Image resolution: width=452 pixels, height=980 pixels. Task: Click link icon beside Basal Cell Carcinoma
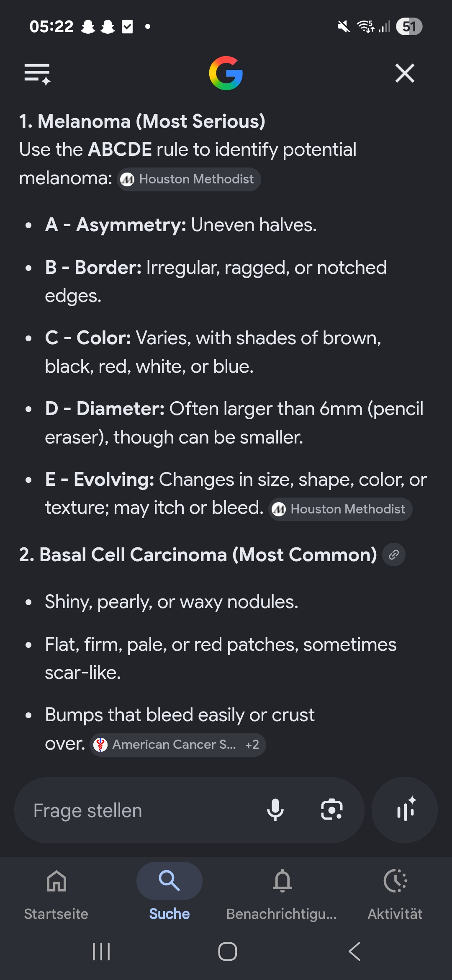point(394,555)
